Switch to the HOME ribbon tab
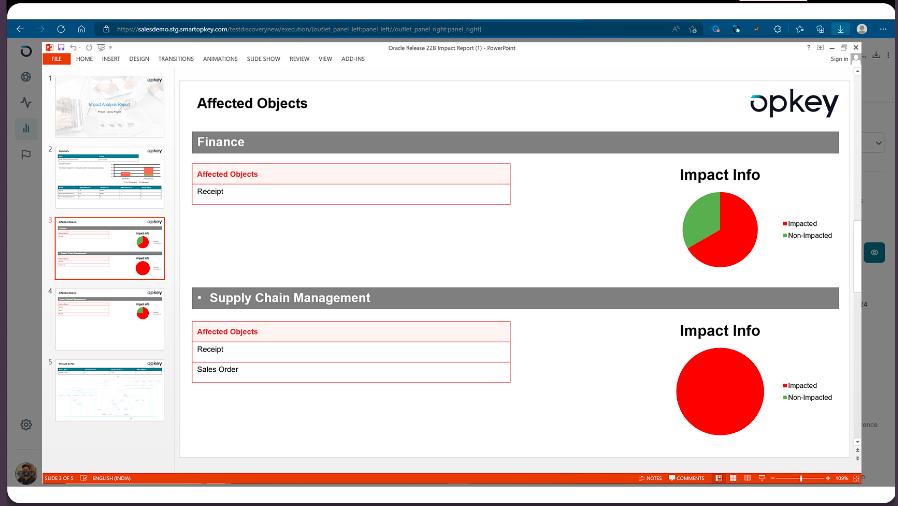 click(84, 58)
